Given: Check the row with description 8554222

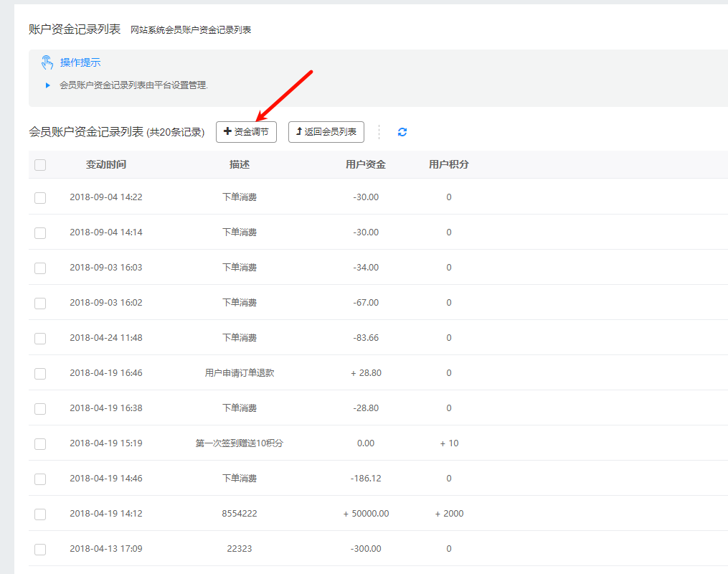Looking at the screenshot, I should pyautogui.click(x=40, y=514).
